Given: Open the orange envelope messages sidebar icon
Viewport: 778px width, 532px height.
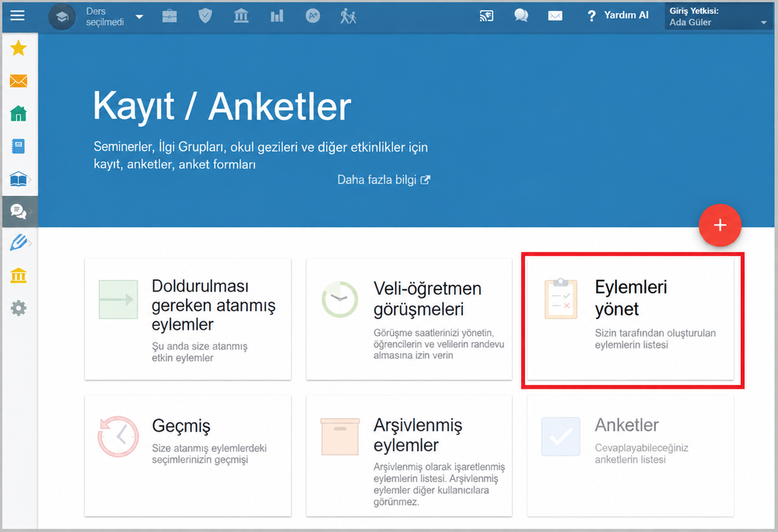Looking at the screenshot, I should click(x=19, y=81).
